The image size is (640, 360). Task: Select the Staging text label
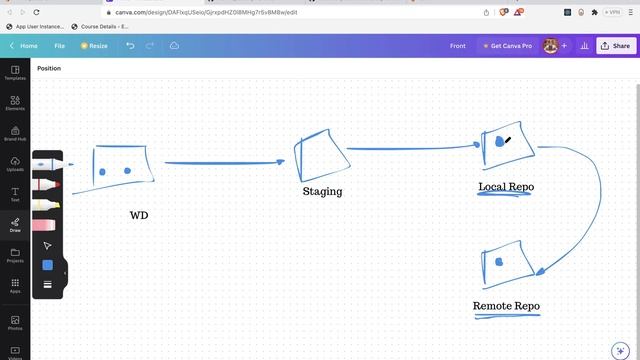point(322,191)
